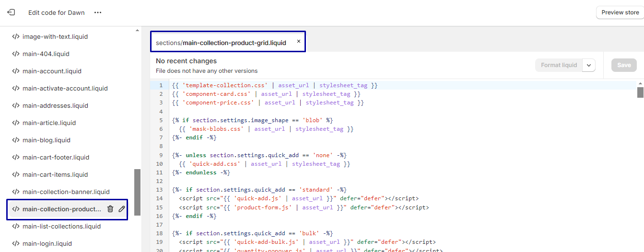Click the file list sidebar scrollbar thumb
This screenshot has height=252, width=644.
[x=138, y=192]
